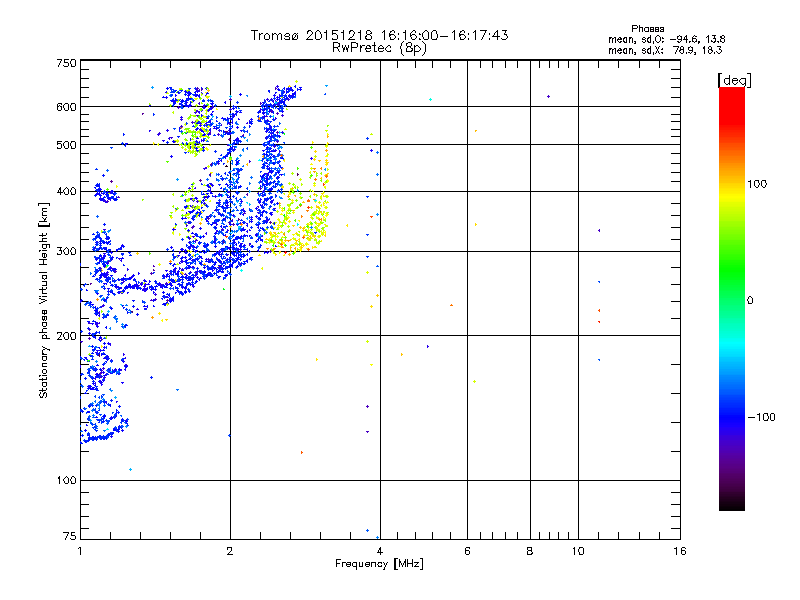The height and width of the screenshot is (600, 800).
Task: Click the y-axis tick label '750'
Action: pos(66,63)
